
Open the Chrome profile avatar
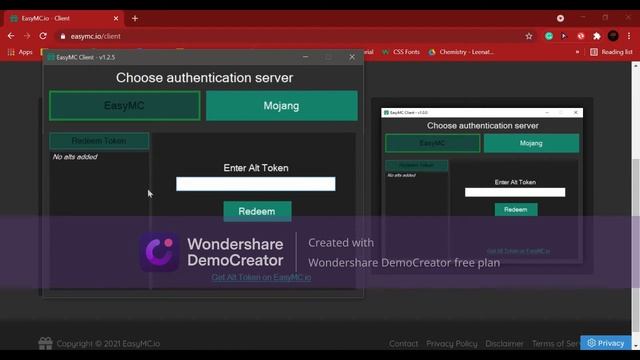pyautogui.click(x=613, y=36)
